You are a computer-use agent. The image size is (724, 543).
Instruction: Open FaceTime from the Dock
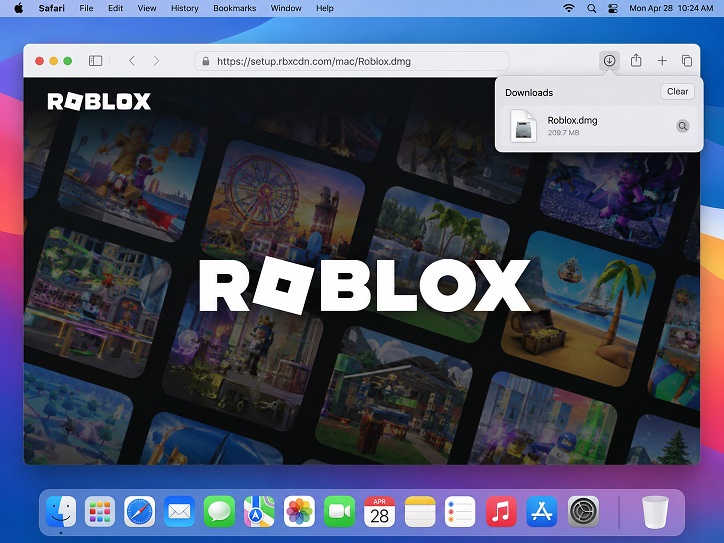pos(339,511)
